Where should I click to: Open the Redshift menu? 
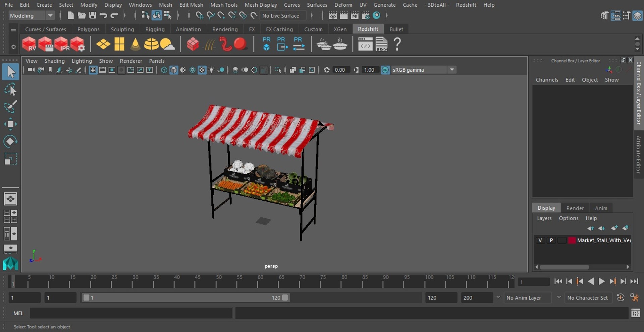pyautogui.click(x=466, y=5)
